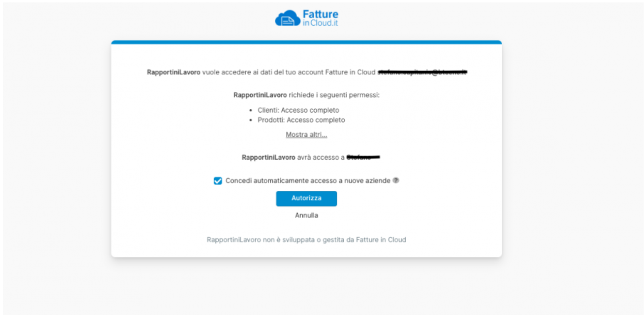Click the redacted account email address

(x=422, y=72)
